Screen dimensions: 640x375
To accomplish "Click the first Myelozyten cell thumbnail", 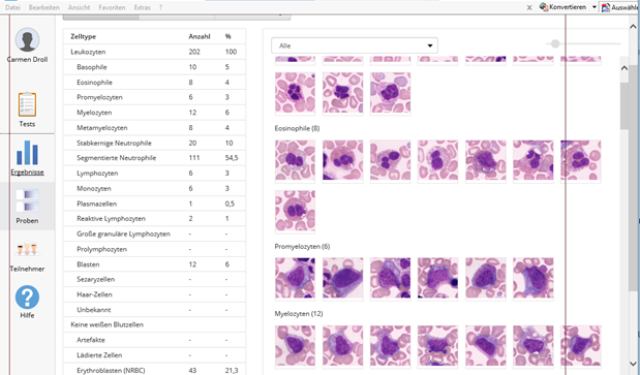I will point(295,346).
